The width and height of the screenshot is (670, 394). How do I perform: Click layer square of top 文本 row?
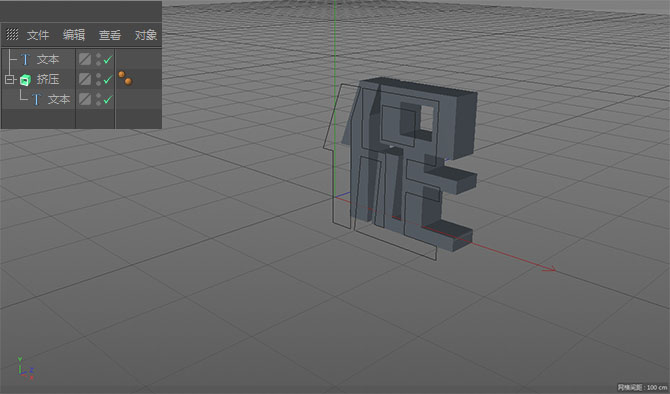(x=85, y=59)
